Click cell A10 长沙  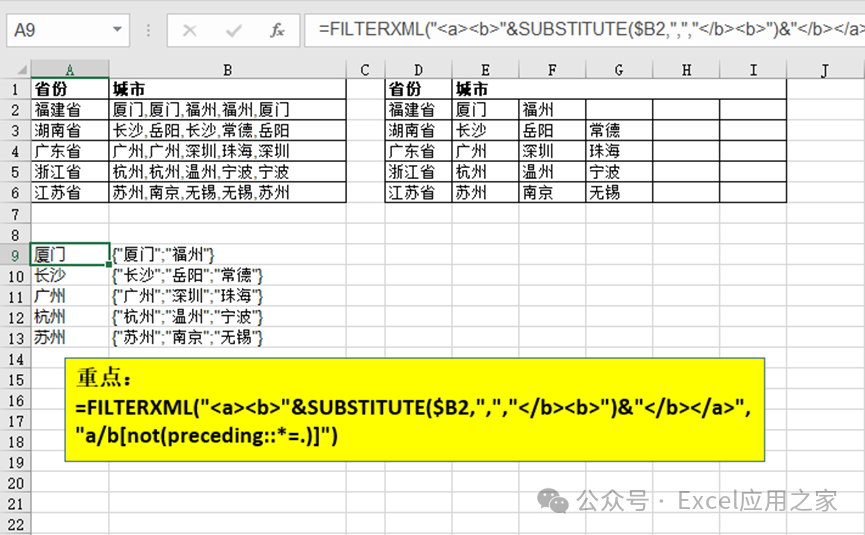tap(70, 275)
